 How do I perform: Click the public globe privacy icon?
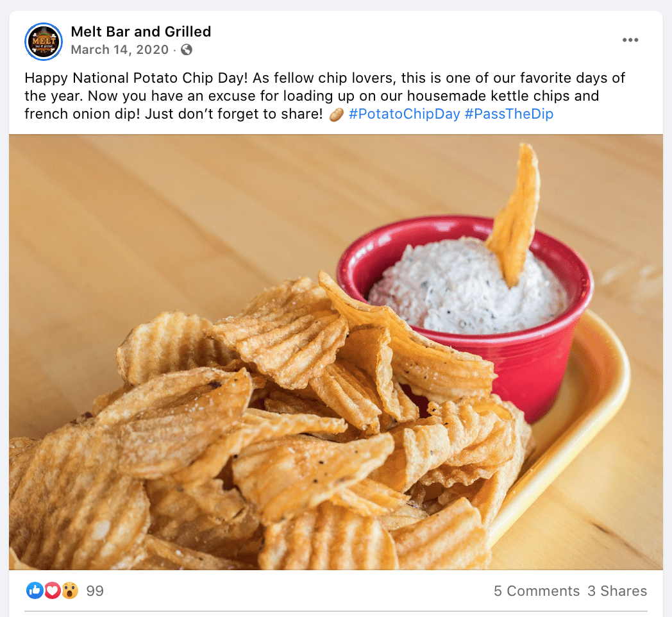tap(187, 50)
